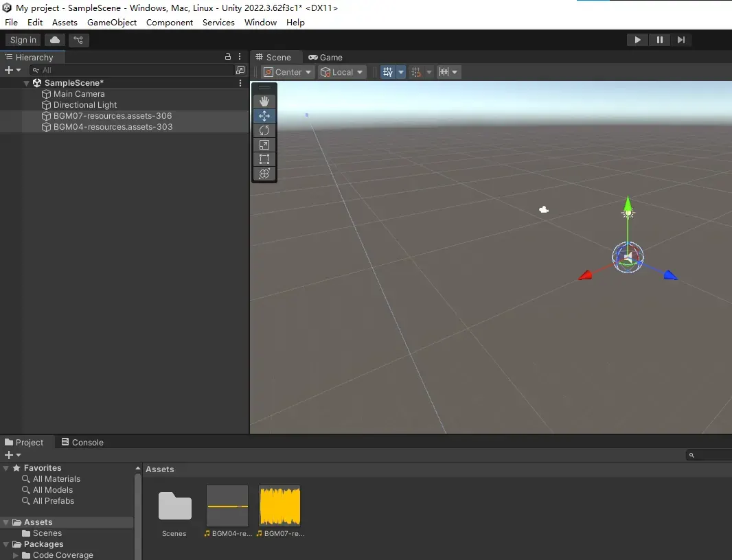
Task: Open the Component menu
Action: 170,23
